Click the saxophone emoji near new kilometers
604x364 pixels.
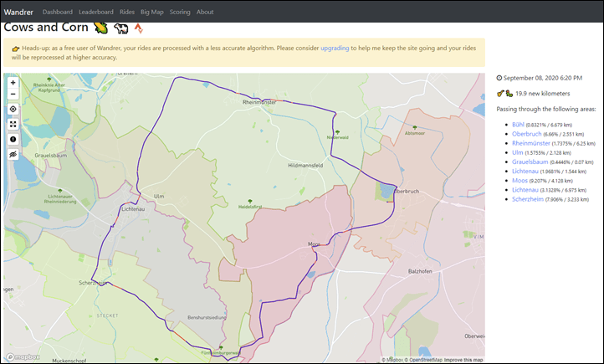click(500, 93)
